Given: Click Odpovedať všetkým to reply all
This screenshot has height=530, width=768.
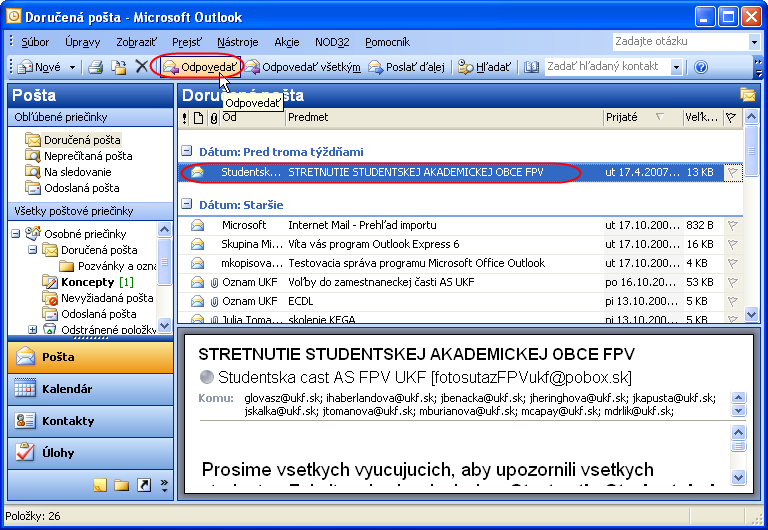Looking at the screenshot, I should click(303, 67).
